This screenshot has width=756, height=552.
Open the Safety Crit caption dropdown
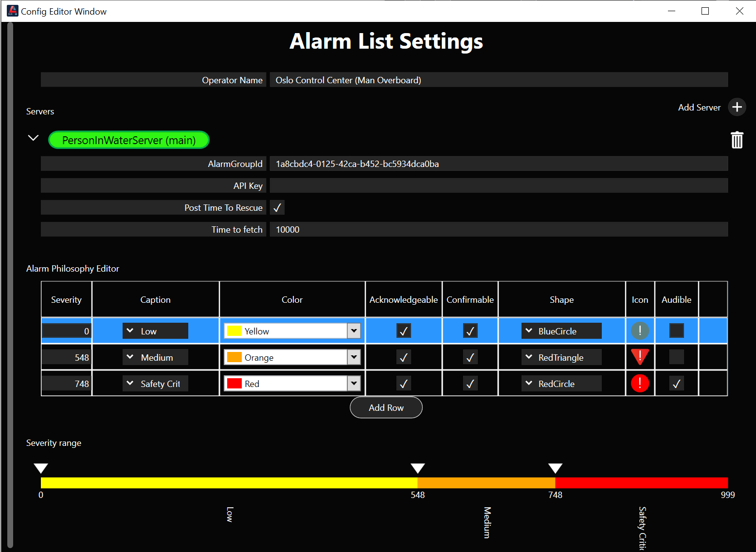(130, 383)
